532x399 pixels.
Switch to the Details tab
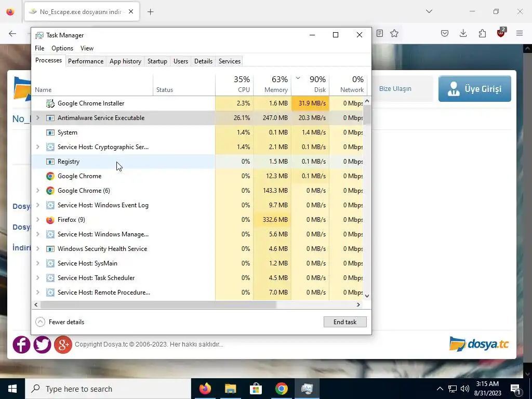203,61
